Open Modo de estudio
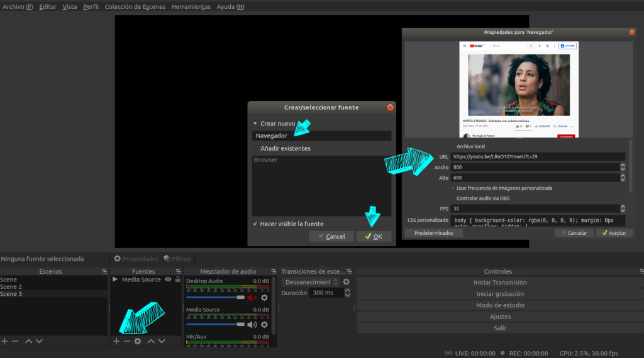 pyautogui.click(x=500, y=305)
